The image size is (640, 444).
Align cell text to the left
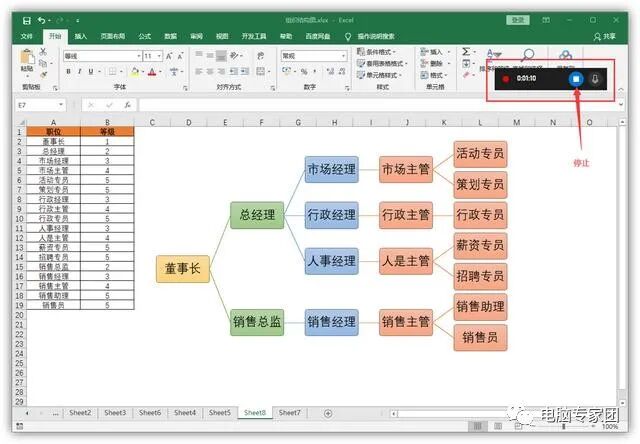(x=199, y=72)
